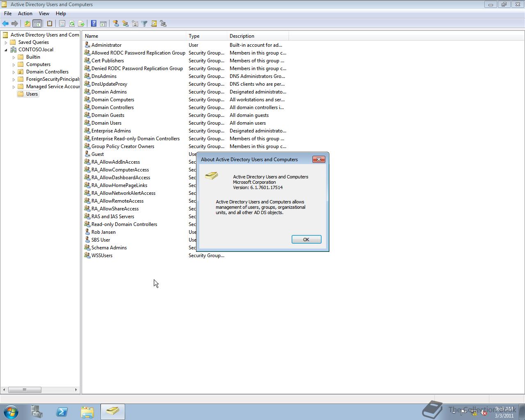Select the Group Policy Creator Owners row
This screenshot has width=525, height=420.
(186, 146)
